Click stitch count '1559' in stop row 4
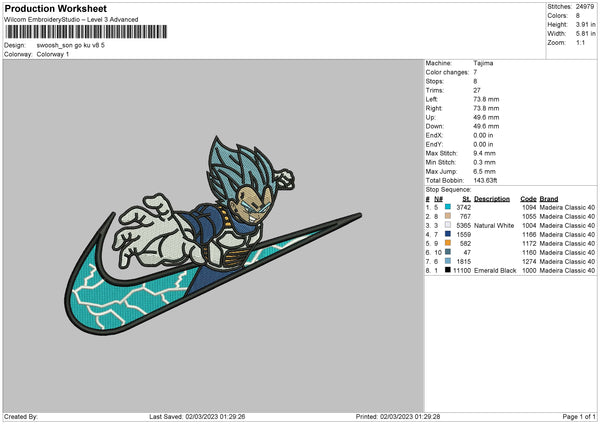Viewport: 600px width, 424px height. (x=463, y=235)
